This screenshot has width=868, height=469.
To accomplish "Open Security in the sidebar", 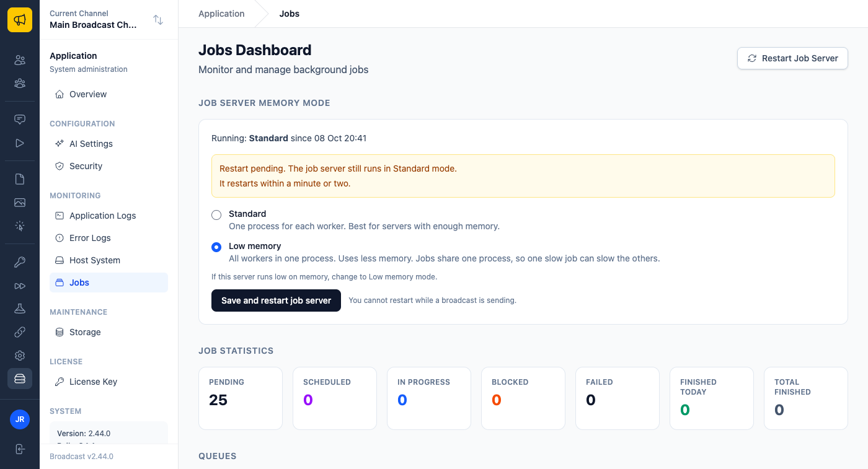I will (x=108, y=166).
